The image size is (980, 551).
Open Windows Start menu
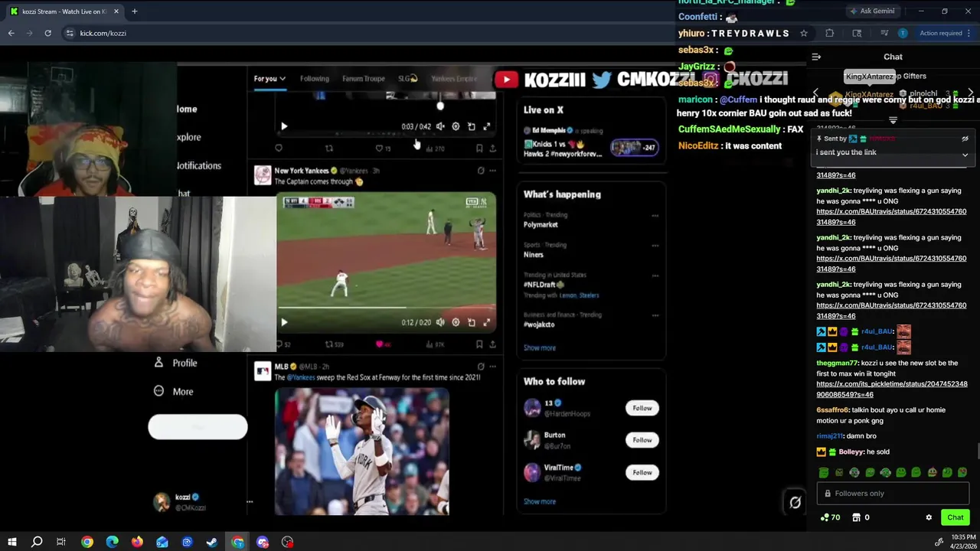coord(12,542)
